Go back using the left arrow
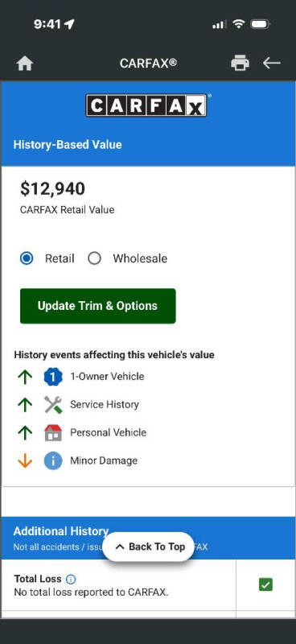This screenshot has height=644, width=296. pos(272,63)
